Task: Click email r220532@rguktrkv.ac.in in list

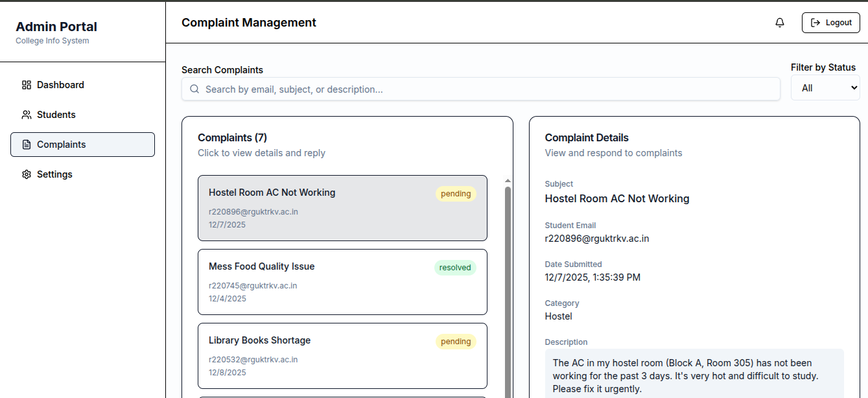Action: [253, 360]
